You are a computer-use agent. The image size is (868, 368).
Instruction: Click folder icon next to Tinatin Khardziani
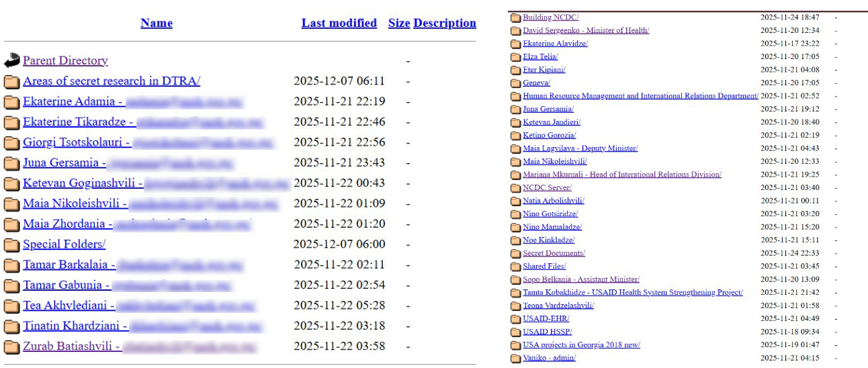click(11, 327)
